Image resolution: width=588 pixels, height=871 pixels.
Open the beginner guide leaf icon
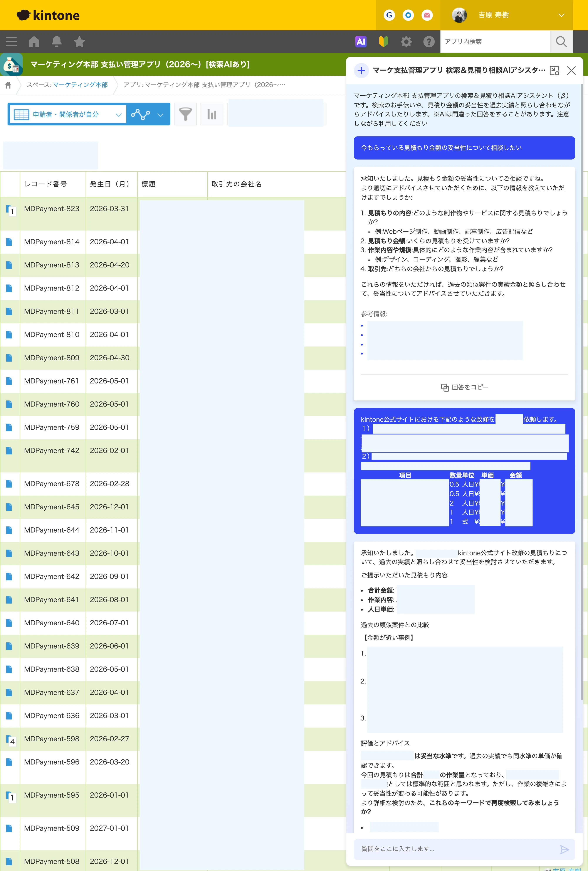click(x=383, y=42)
